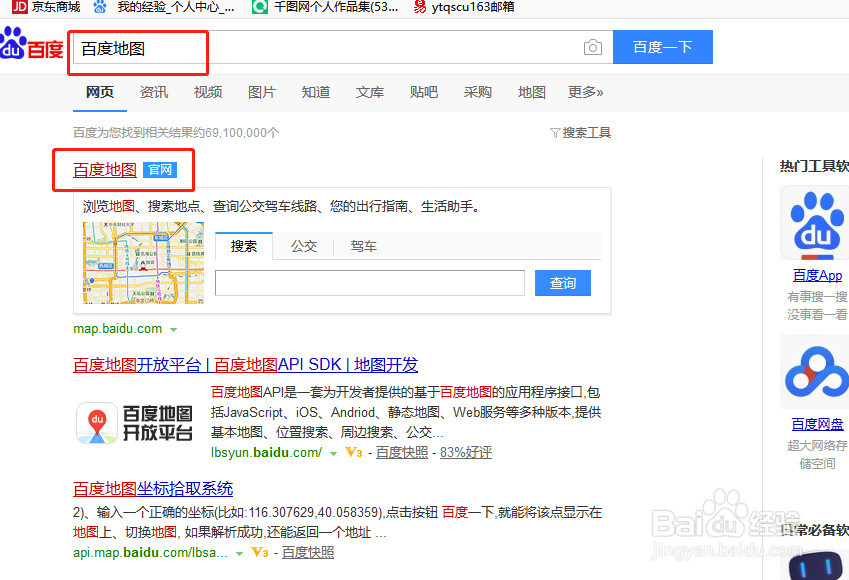Click the 百度App paw icon
Viewport: 849px width, 580px height.
[816, 223]
